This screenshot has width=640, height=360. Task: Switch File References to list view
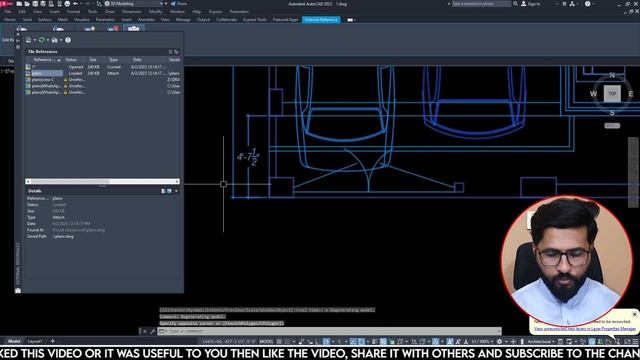[171, 52]
